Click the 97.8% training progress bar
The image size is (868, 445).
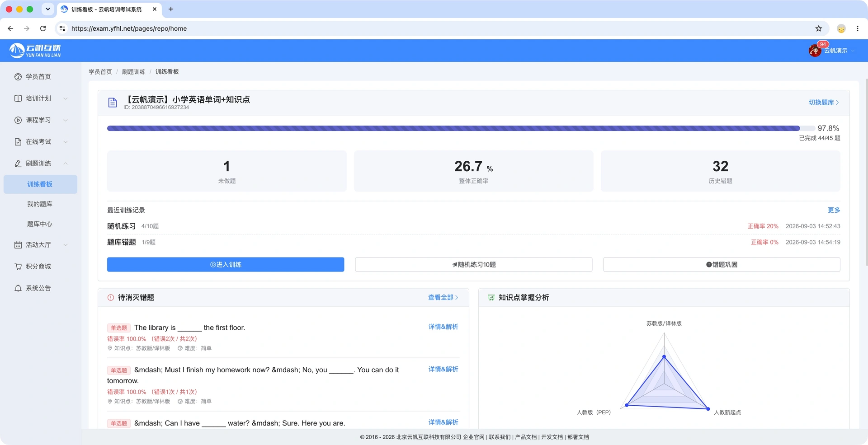pyautogui.click(x=461, y=128)
